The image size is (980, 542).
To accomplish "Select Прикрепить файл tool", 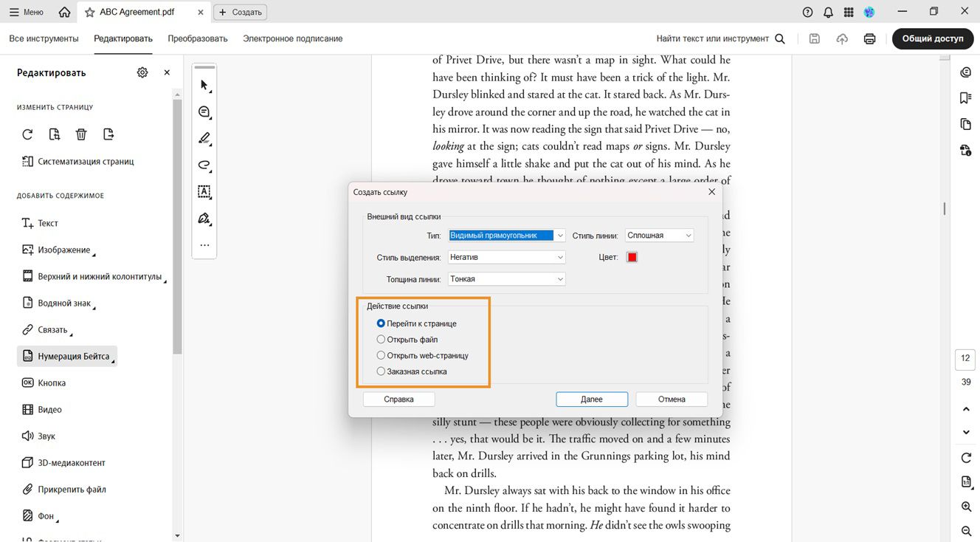I will (63, 489).
